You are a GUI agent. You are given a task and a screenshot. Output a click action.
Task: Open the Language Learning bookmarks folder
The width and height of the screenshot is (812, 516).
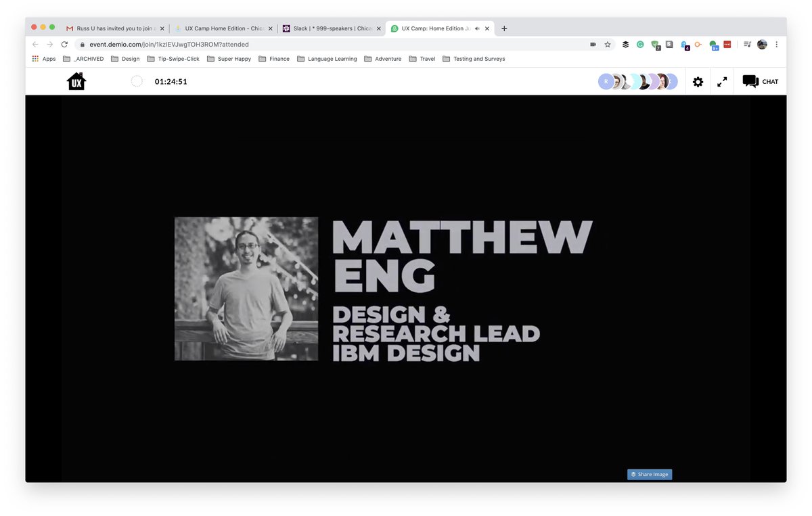(x=327, y=59)
